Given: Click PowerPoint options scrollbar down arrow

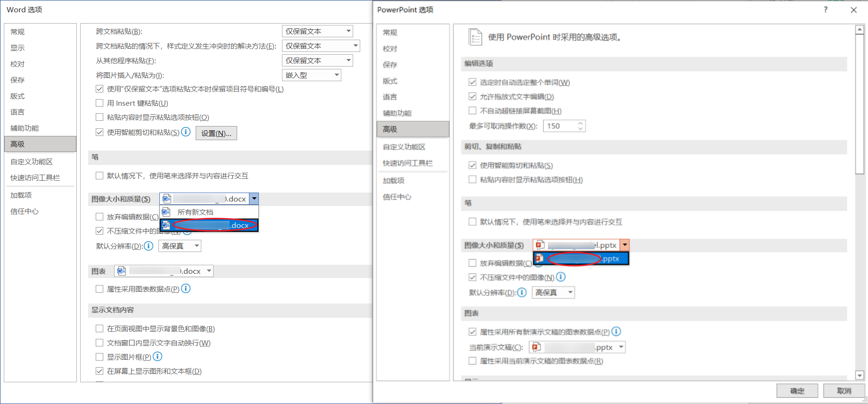Looking at the screenshot, I should coord(860,376).
